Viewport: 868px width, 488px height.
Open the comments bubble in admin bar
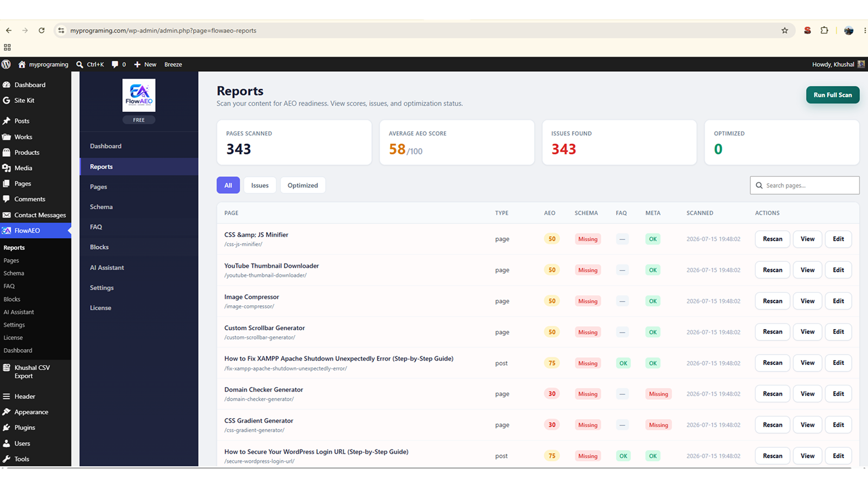pyautogui.click(x=119, y=64)
